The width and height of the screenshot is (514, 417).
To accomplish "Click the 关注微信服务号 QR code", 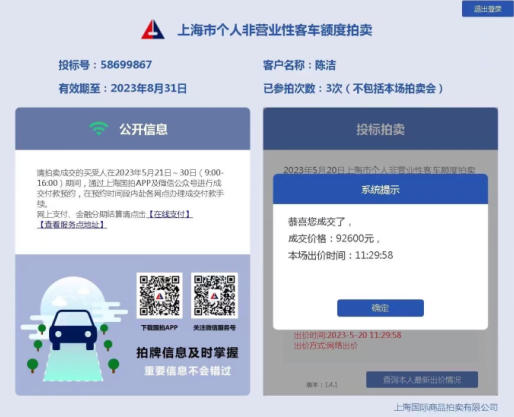I will pos(214,295).
